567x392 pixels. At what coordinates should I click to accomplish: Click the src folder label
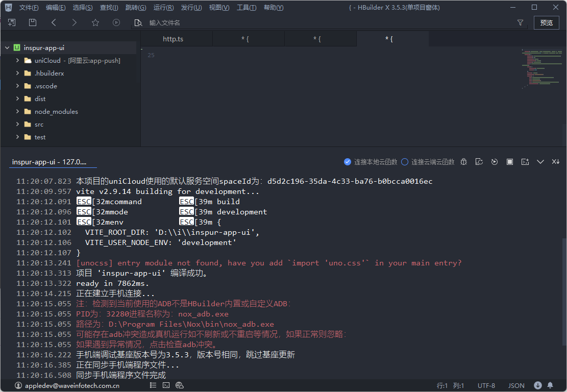(x=39, y=125)
